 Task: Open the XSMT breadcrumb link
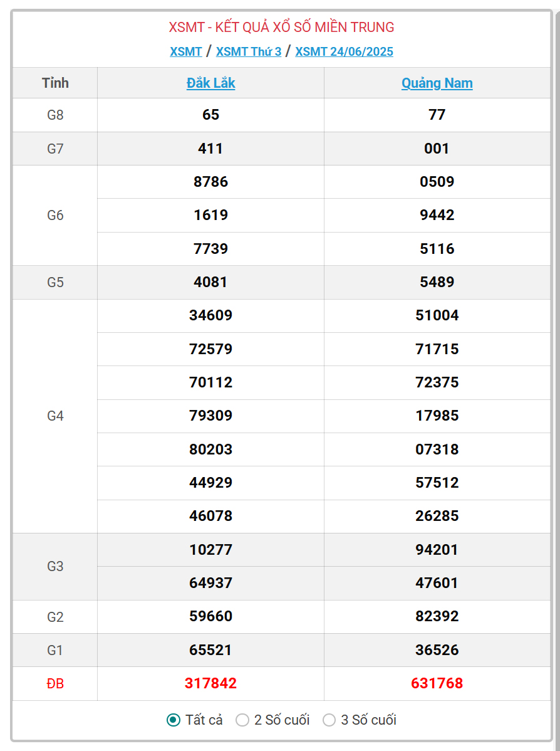click(185, 51)
